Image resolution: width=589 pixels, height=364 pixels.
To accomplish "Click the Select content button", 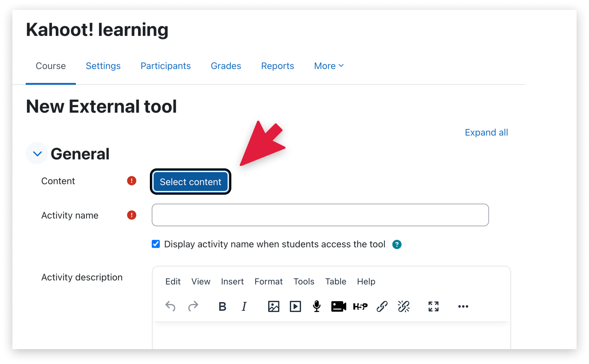I will click(190, 182).
